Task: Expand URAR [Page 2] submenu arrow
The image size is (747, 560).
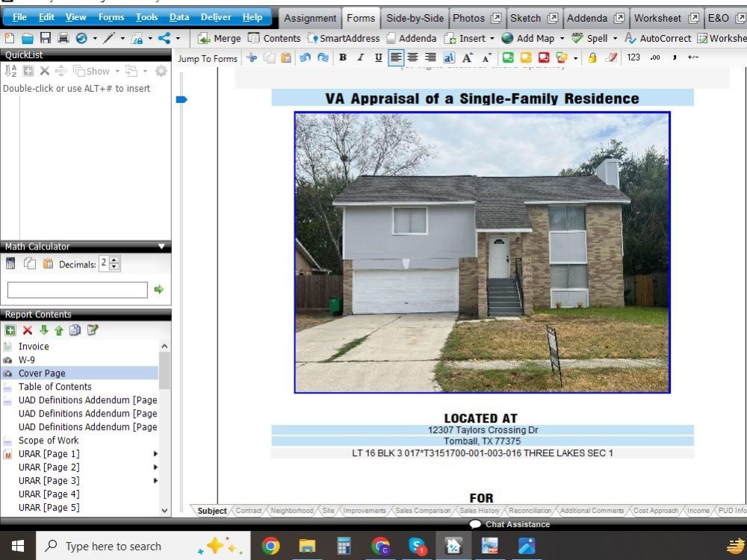Action: pos(155,467)
